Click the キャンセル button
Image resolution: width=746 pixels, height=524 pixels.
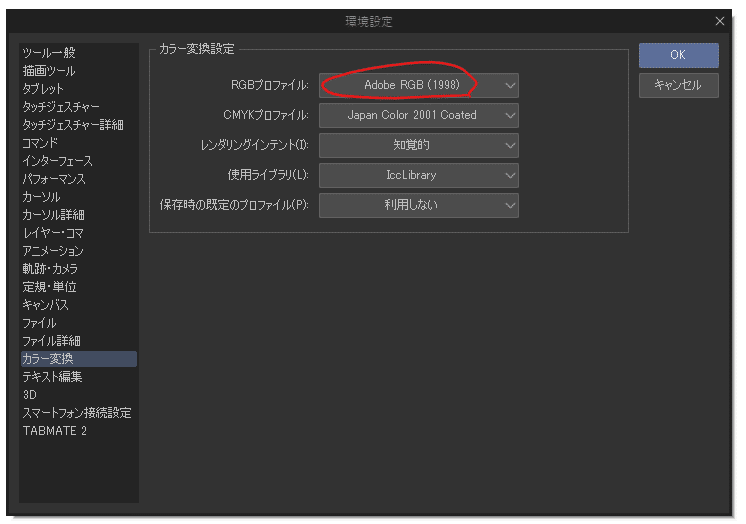coord(678,86)
